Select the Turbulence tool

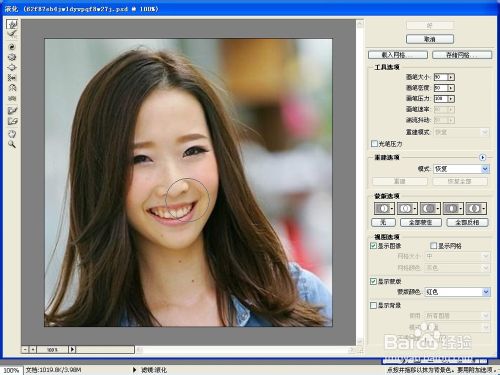(12, 98)
